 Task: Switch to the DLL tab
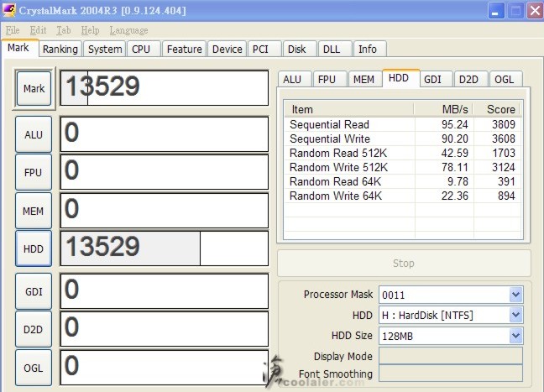click(334, 49)
